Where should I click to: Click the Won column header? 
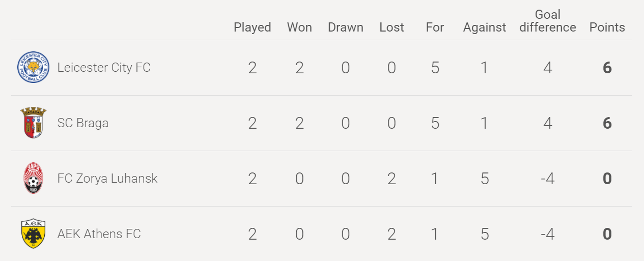click(299, 27)
